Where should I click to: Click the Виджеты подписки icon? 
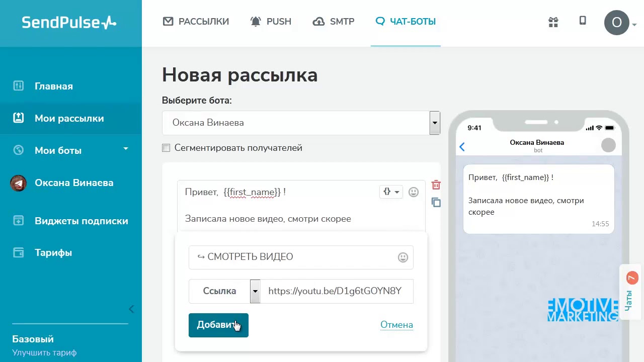coord(19,220)
